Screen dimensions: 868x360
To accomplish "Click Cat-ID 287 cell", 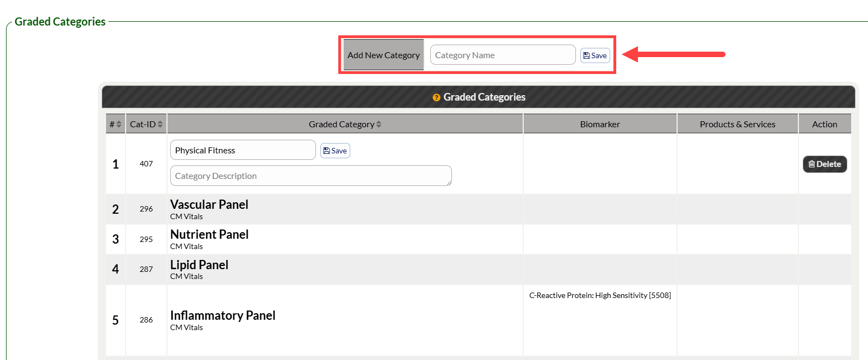I will (146, 269).
